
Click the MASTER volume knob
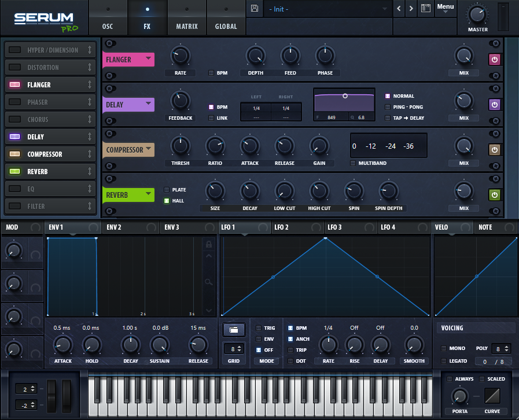(x=477, y=14)
